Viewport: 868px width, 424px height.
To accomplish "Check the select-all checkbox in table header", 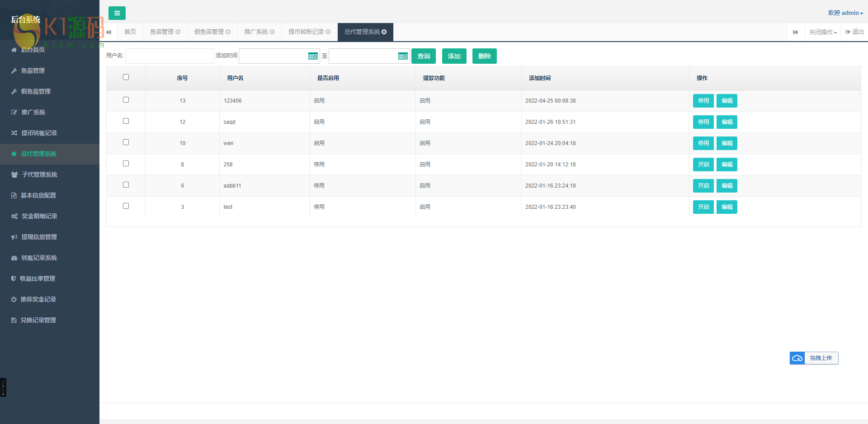I will coord(126,77).
